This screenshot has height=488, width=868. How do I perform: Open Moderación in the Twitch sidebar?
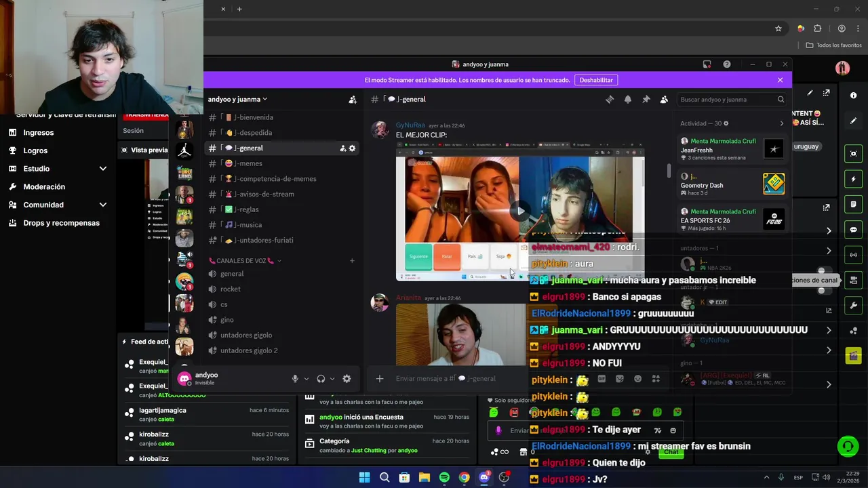[44, 186]
